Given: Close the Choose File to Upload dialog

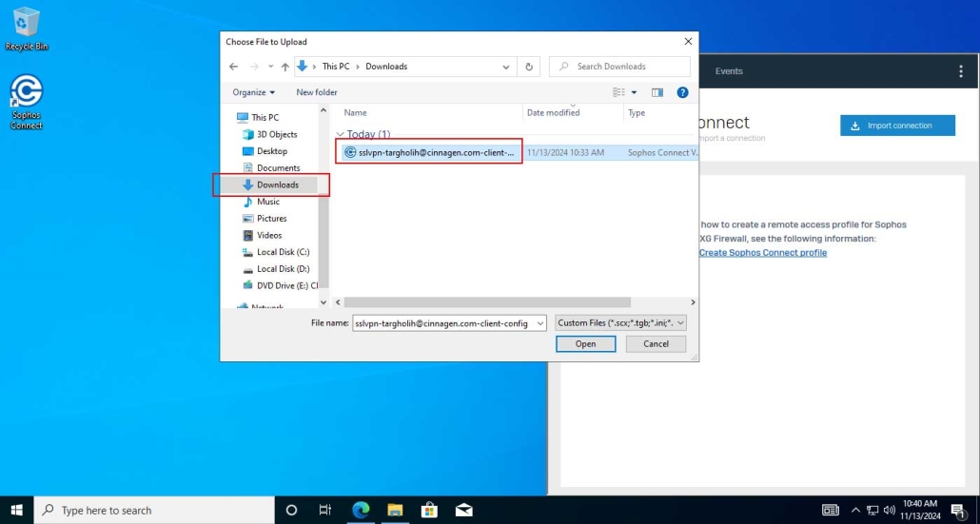Looking at the screenshot, I should click(688, 42).
